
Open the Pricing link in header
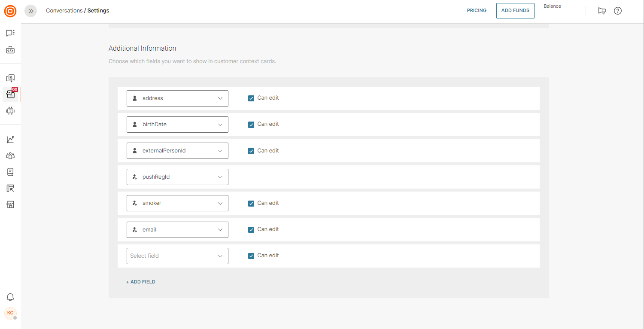[x=477, y=11]
